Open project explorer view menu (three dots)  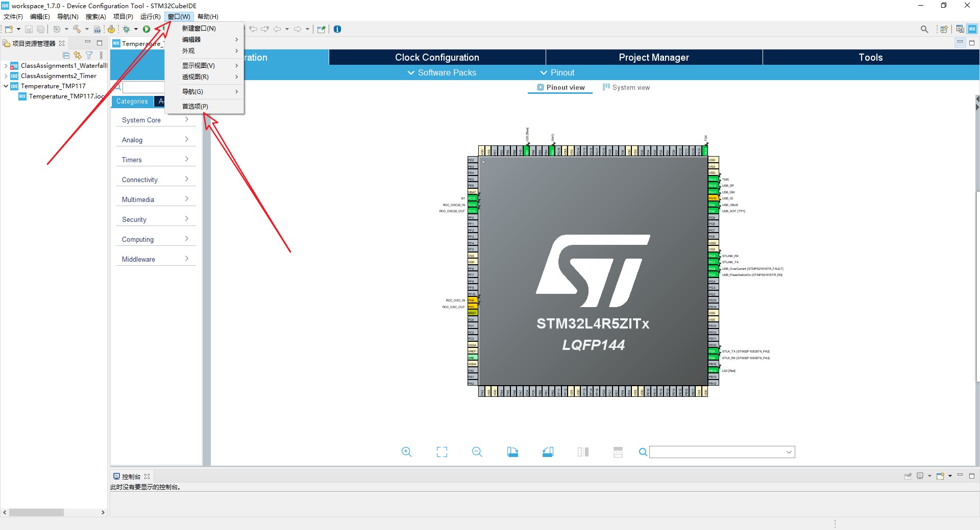101,55
